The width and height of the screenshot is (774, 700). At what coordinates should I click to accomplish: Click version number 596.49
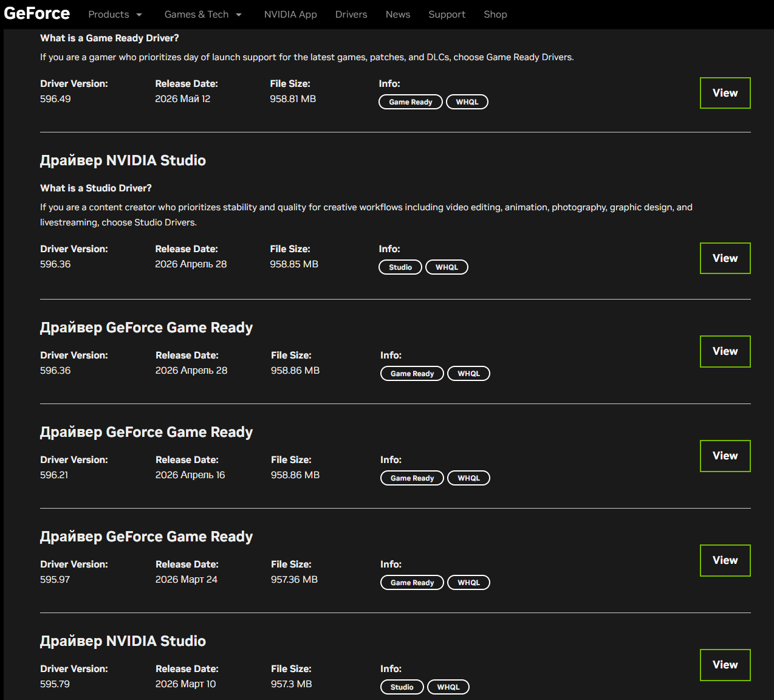(x=55, y=98)
